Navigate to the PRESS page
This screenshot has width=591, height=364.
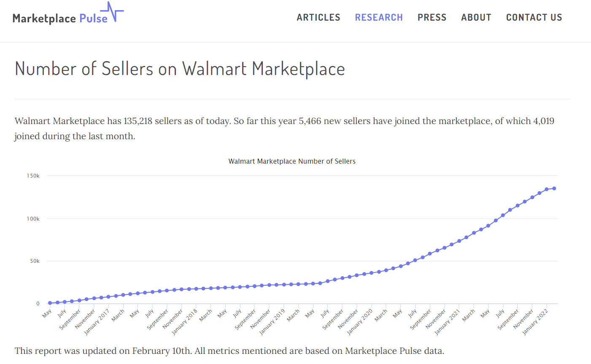pyautogui.click(x=432, y=17)
